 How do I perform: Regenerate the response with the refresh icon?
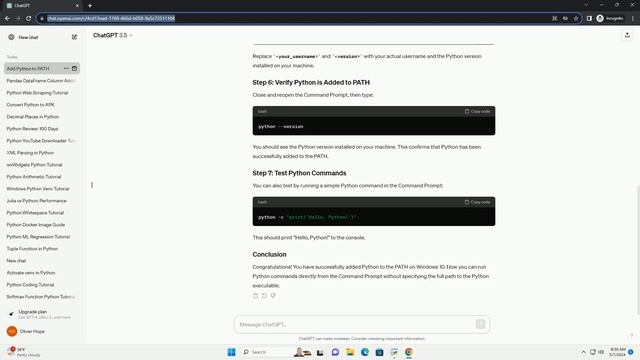[x=264, y=296]
